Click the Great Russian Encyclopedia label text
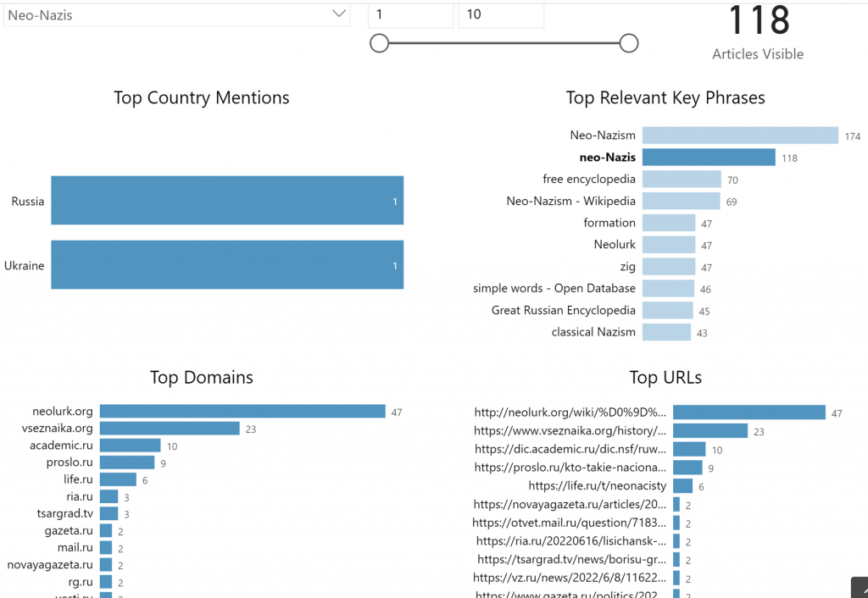Image resolution: width=868 pixels, height=598 pixels. tap(564, 310)
